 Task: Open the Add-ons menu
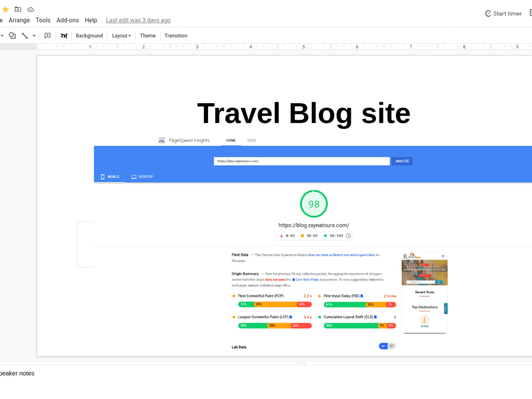pos(68,20)
